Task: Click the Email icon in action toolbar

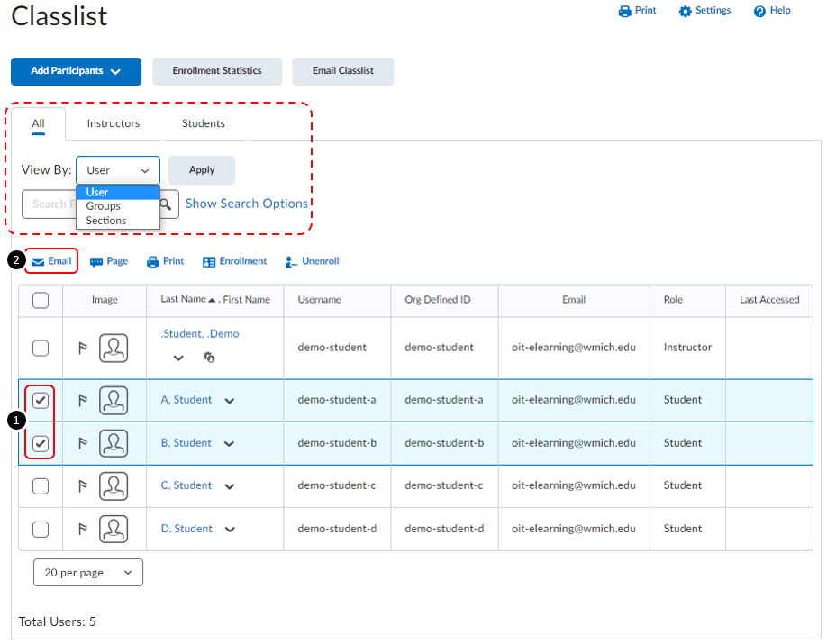Action: pos(38,262)
